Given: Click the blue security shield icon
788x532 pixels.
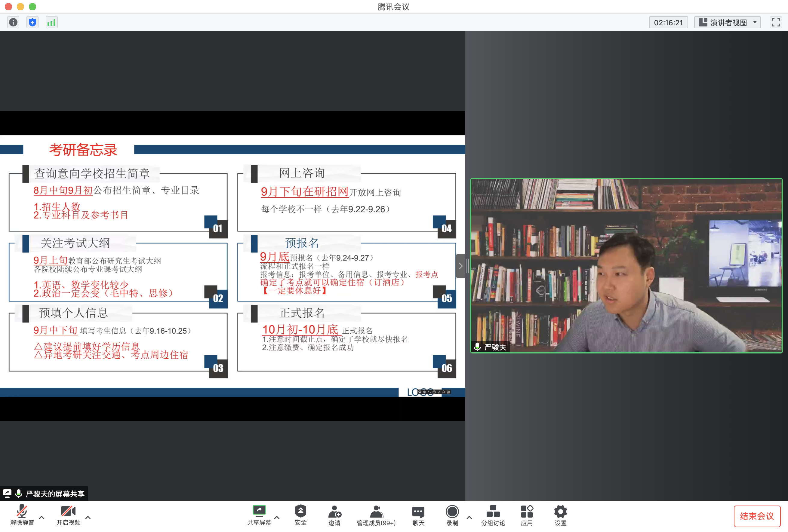Looking at the screenshot, I should (32, 22).
